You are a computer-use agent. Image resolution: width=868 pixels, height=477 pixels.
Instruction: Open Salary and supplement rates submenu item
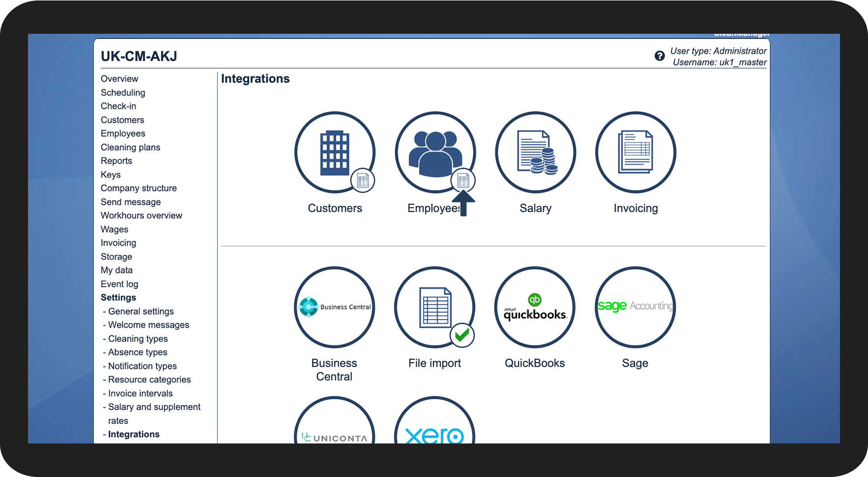154,414
